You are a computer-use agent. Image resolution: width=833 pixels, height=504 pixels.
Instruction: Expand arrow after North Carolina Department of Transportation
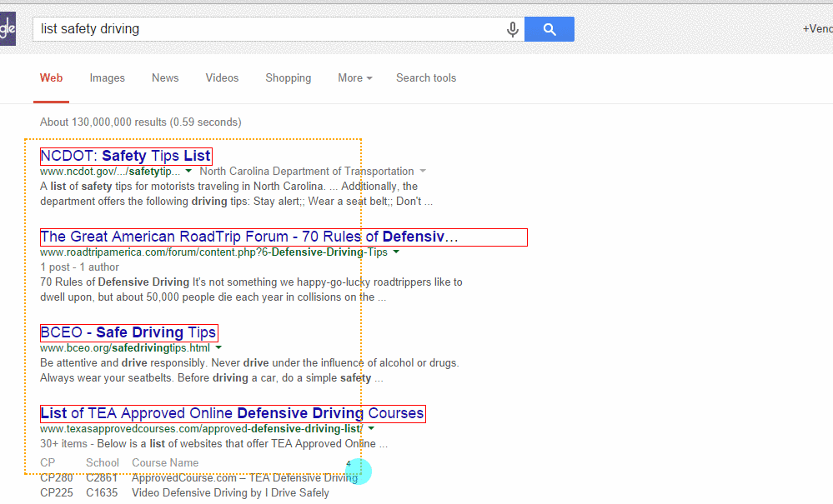[423, 172]
